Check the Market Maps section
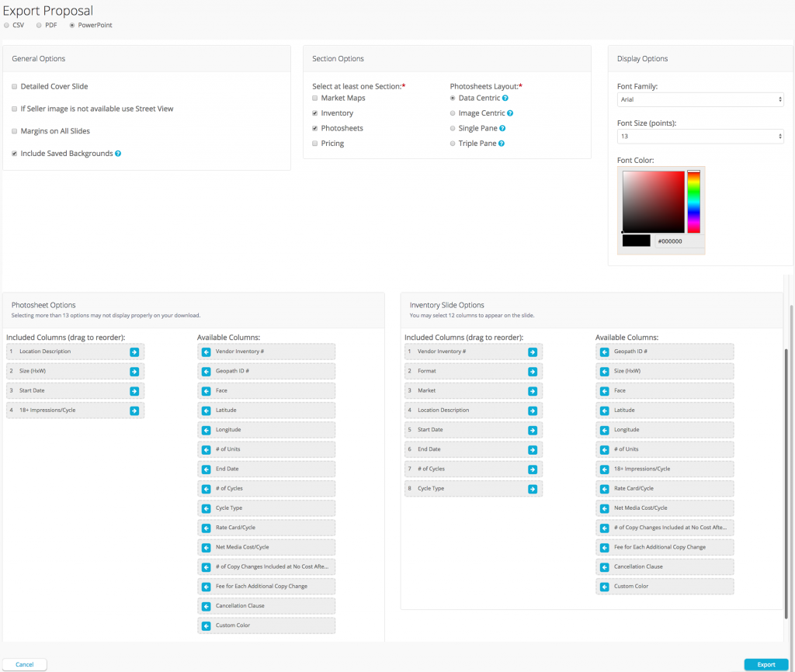 click(315, 99)
